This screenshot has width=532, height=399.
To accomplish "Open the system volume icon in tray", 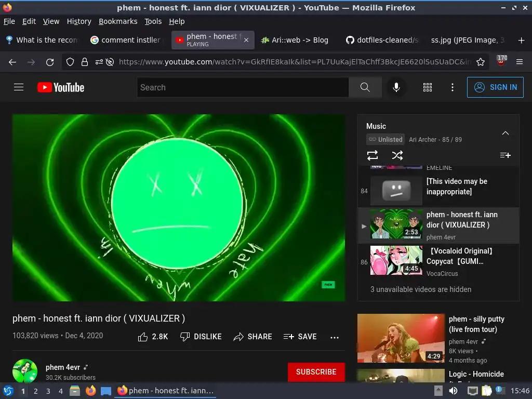I will (x=453, y=391).
